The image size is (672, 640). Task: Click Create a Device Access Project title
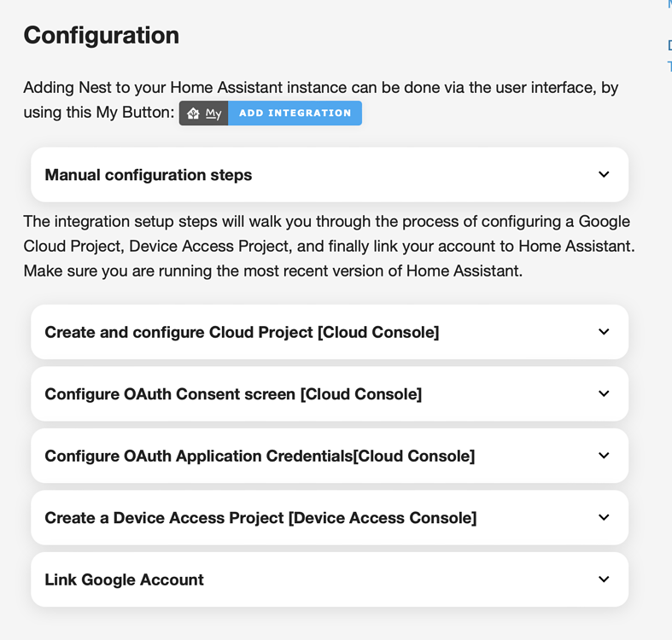[x=260, y=518]
